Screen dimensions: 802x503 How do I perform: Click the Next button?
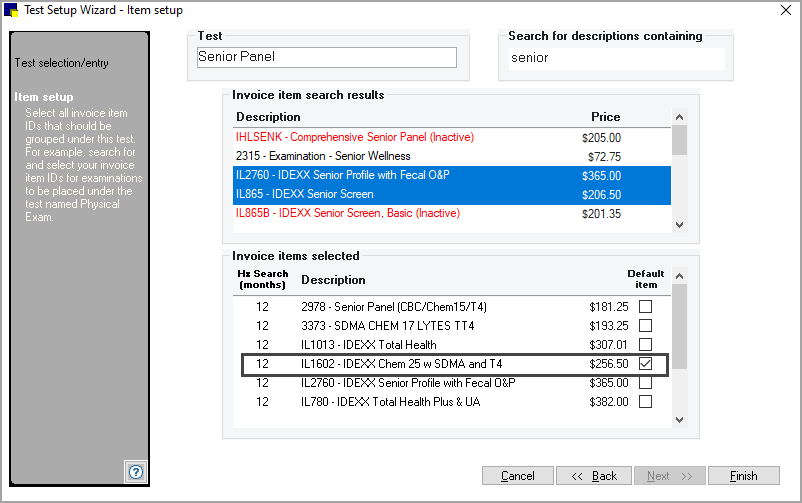[x=670, y=475]
